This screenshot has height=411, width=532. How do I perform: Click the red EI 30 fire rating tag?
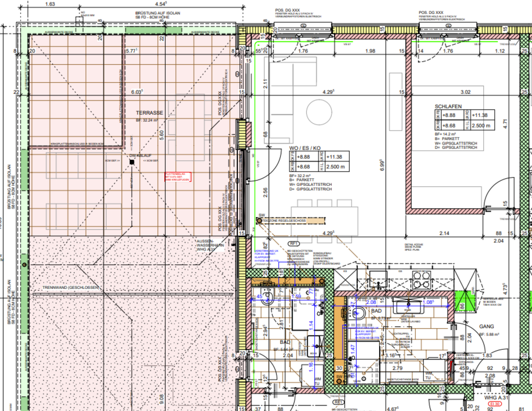(495, 404)
